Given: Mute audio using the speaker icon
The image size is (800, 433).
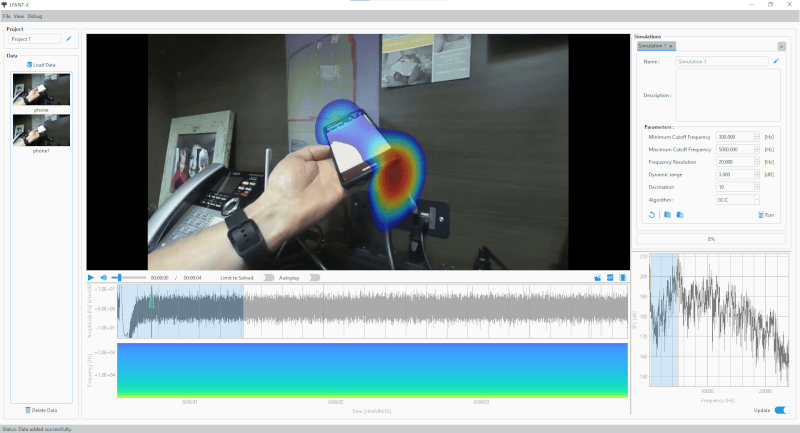Looking at the screenshot, I should 104,277.
